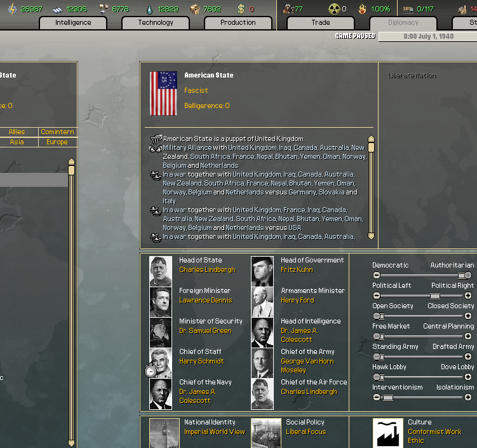The height and width of the screenshot is (448, 477).
Task: Open the National Identity law icon
Action: pyautogui.click(x=164, y=433)
